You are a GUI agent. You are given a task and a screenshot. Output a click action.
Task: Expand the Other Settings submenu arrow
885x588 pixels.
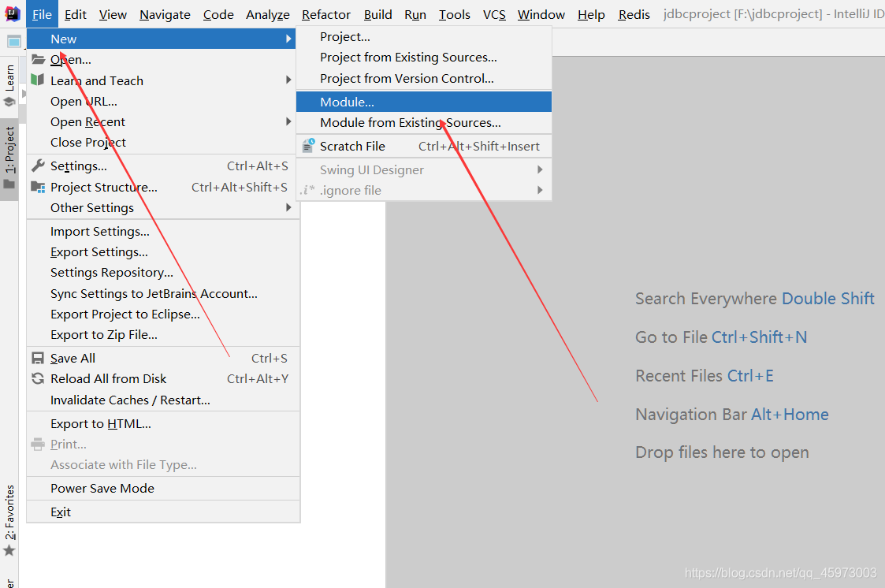[x=288, y=207]
